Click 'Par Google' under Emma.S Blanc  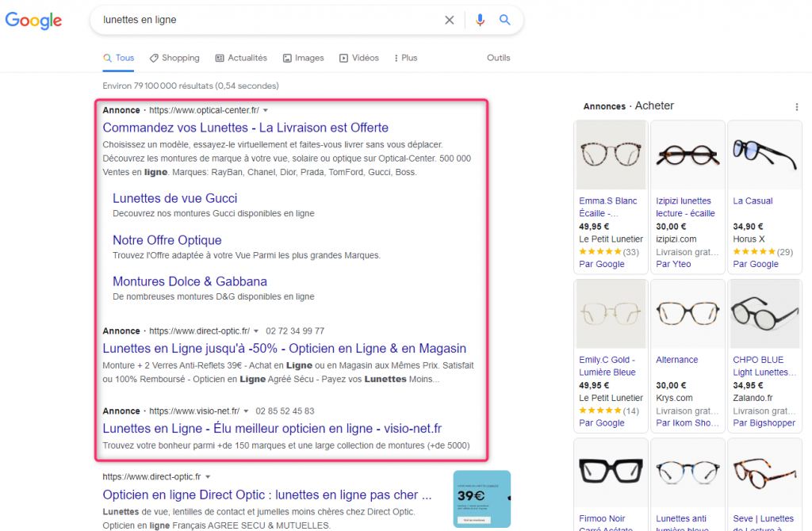tap(602, 264)
